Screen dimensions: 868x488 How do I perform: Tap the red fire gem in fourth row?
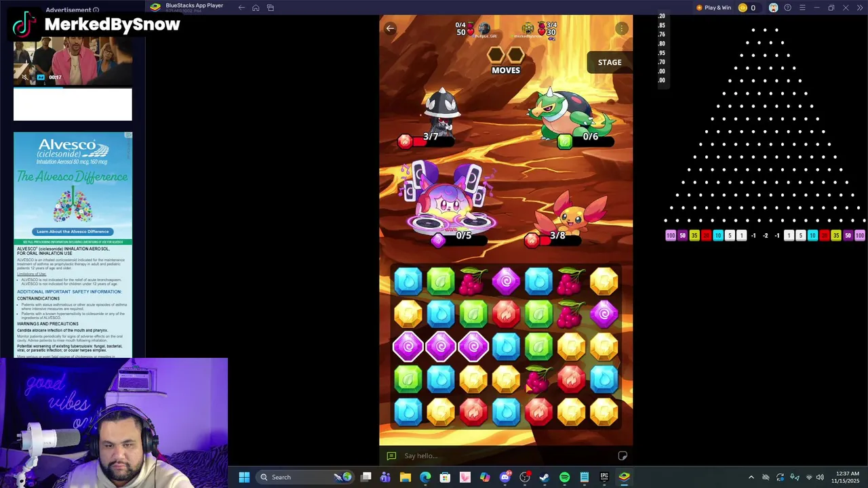[571, 379]
